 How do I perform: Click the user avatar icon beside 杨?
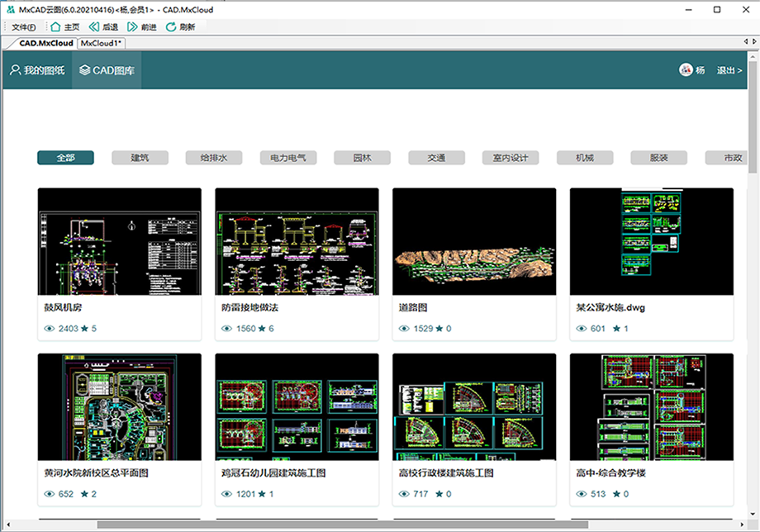tap(685, 70)
